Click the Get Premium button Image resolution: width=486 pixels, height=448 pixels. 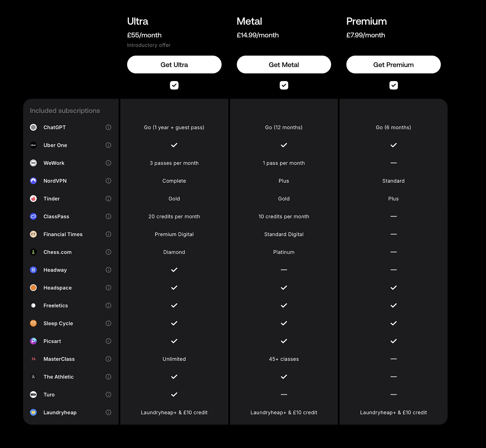pyautogui.click(x=394, y=65)
